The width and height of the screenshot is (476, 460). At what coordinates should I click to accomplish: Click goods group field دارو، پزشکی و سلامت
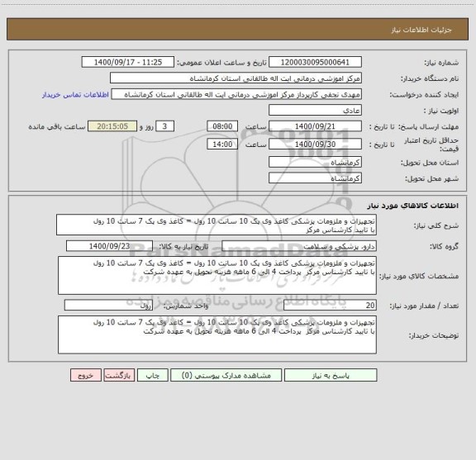[299, 246]
